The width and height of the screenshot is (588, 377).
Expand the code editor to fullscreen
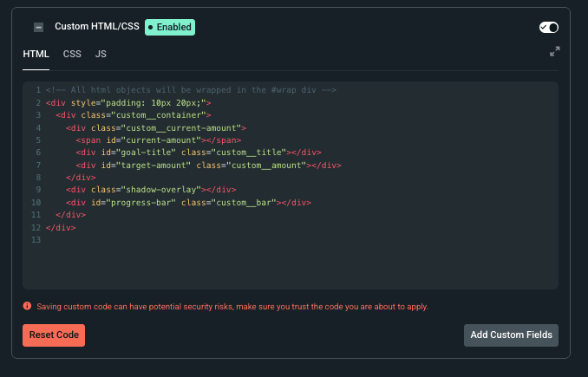[x=555, y=51]
